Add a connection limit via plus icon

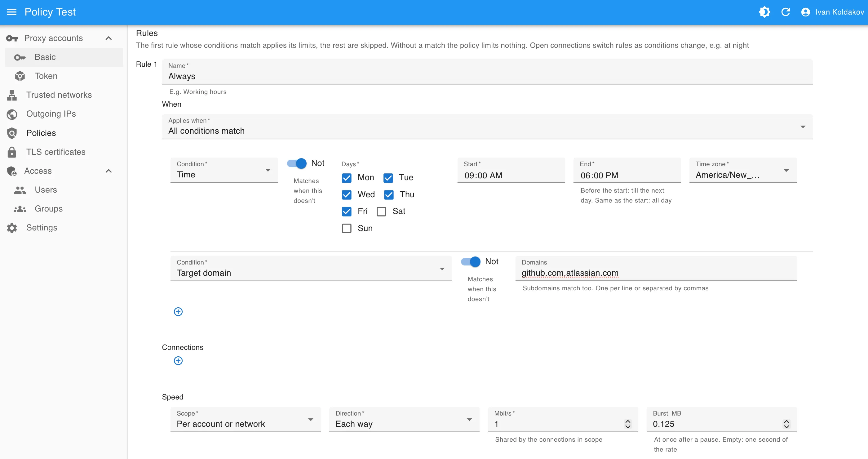click(178, 361)
